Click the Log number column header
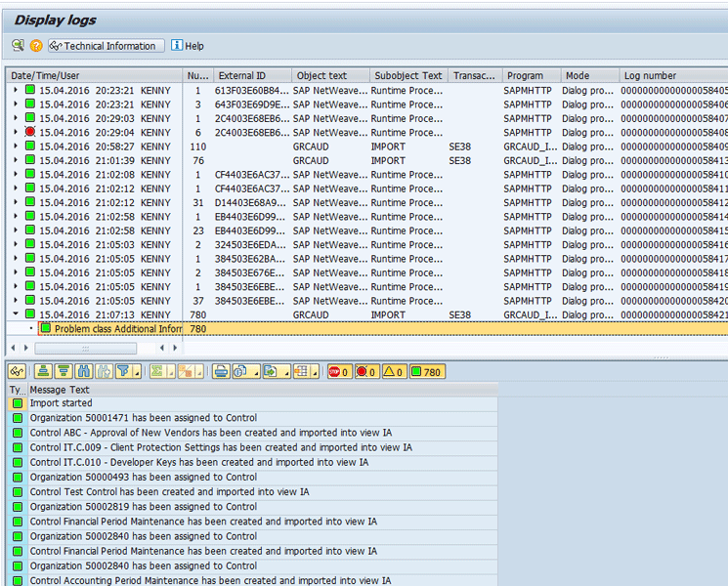 (672, 75)
